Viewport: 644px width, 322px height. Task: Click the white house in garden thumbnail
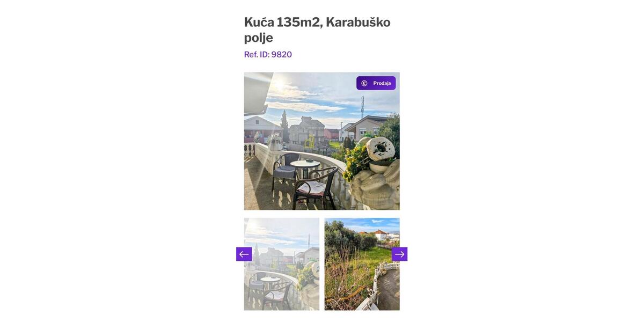click(x=381, y=234)
